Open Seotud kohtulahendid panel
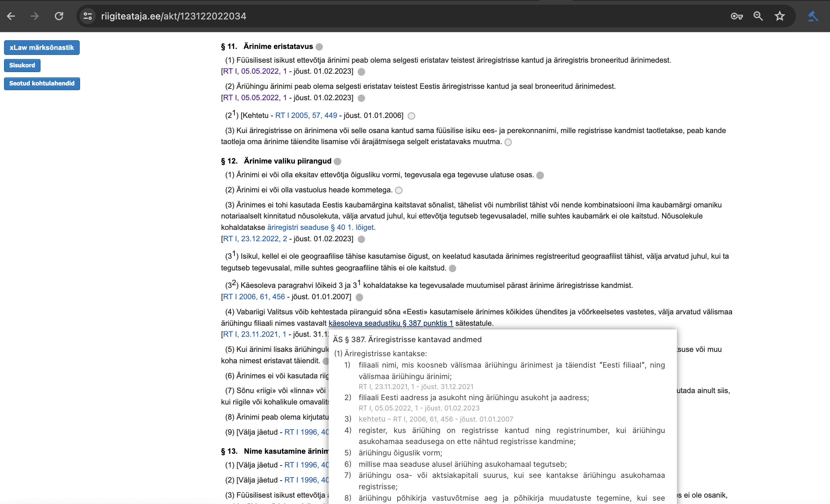This screenshot has height=504, width=830. [x=42, y=83]
